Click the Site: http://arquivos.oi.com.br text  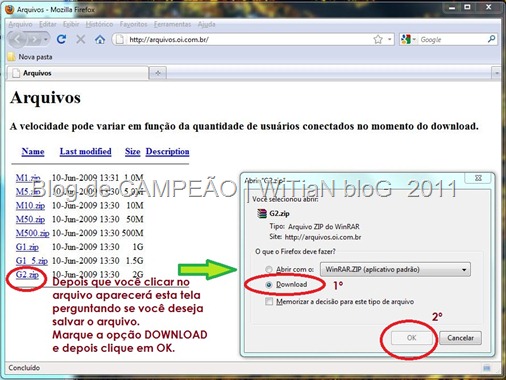coord(315,237)
